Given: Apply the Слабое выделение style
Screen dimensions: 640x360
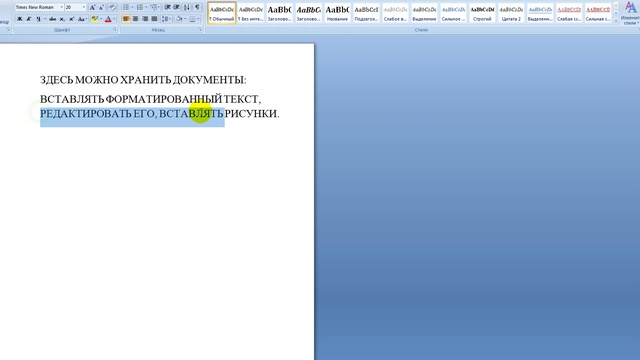Looking at the screenshot, I should (395, 13).
